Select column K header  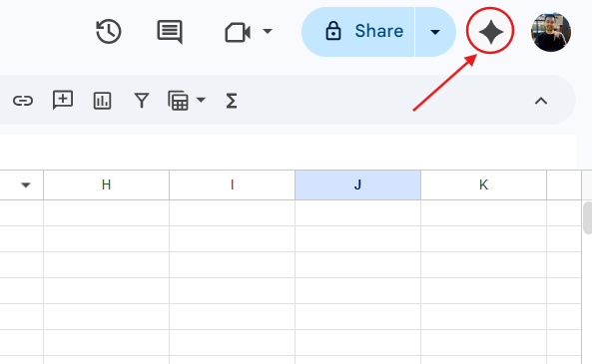tap(483, 184)
